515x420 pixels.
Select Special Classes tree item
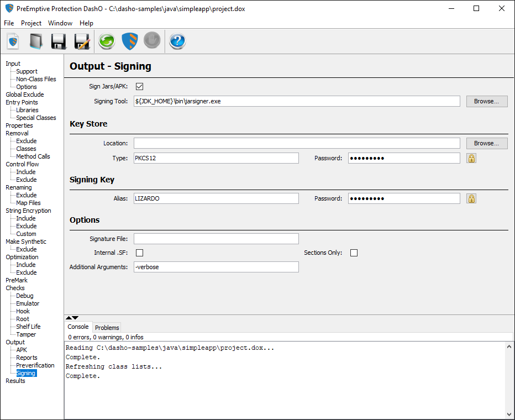tap(36, 118)
